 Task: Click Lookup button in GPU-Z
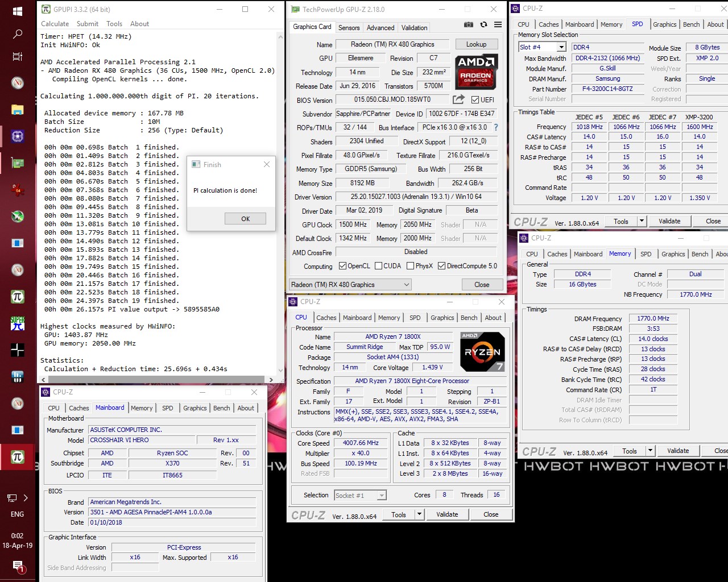pyautogui.click(x=476, y=44)
